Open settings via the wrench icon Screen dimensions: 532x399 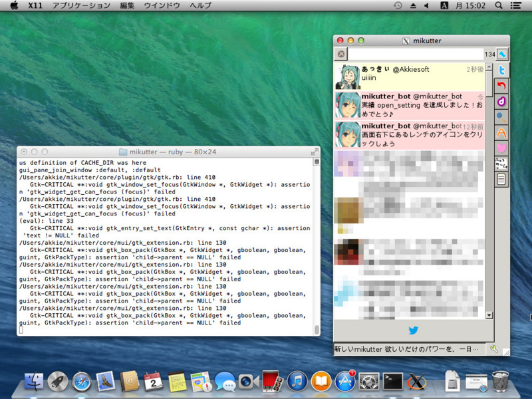tap(493, 349)
